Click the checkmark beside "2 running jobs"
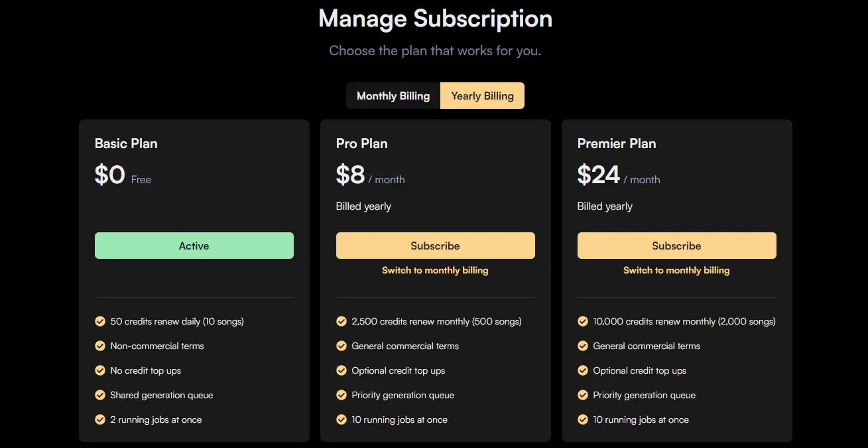This screenshot has height=448, width=868. coord(100,419)
